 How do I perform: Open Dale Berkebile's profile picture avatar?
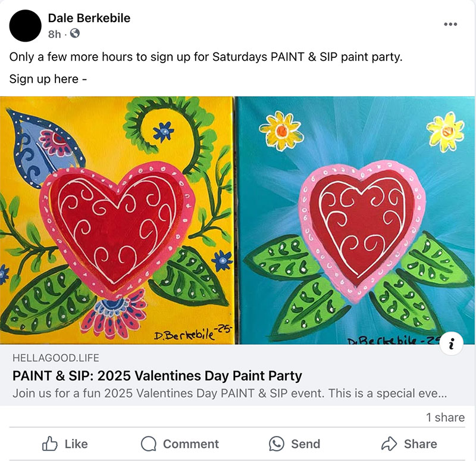tap(26, 26)
